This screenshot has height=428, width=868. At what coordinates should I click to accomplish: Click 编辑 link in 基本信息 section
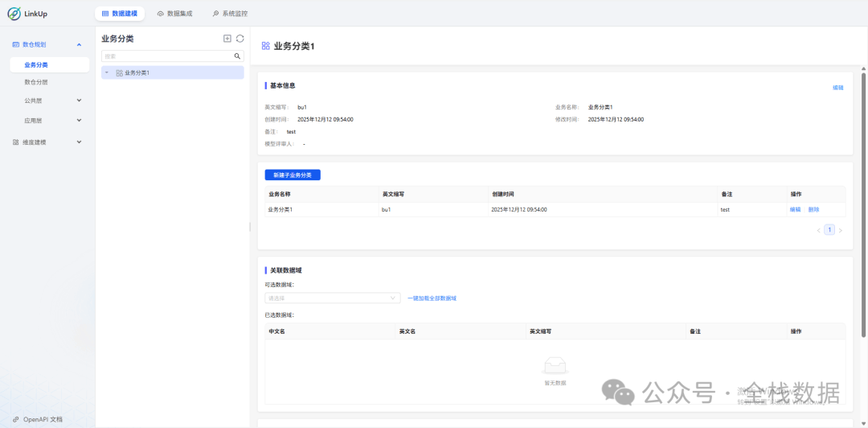tap(837, 88)
